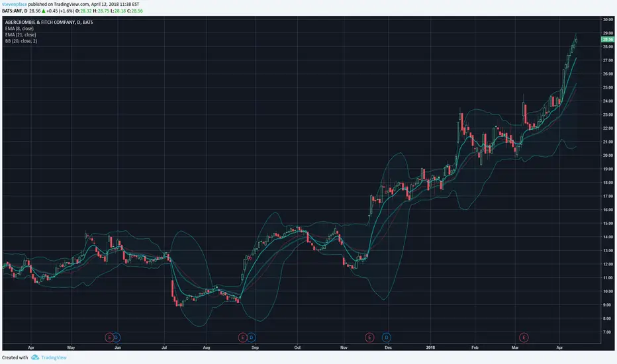The image size is (617, 364).
Task: Click the Aug label on time axis
Action: 207,347
